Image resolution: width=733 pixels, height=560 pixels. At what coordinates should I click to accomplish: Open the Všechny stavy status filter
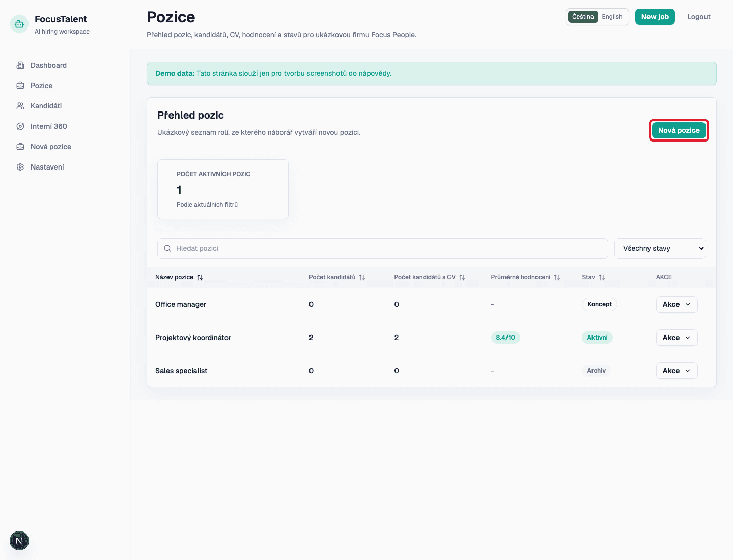(x=660, y=248)
